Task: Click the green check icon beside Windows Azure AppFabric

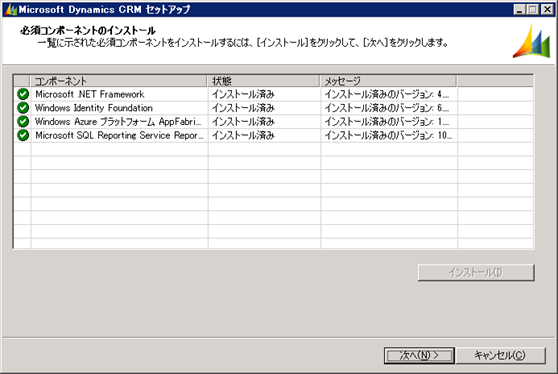Action: coord(23,122)
